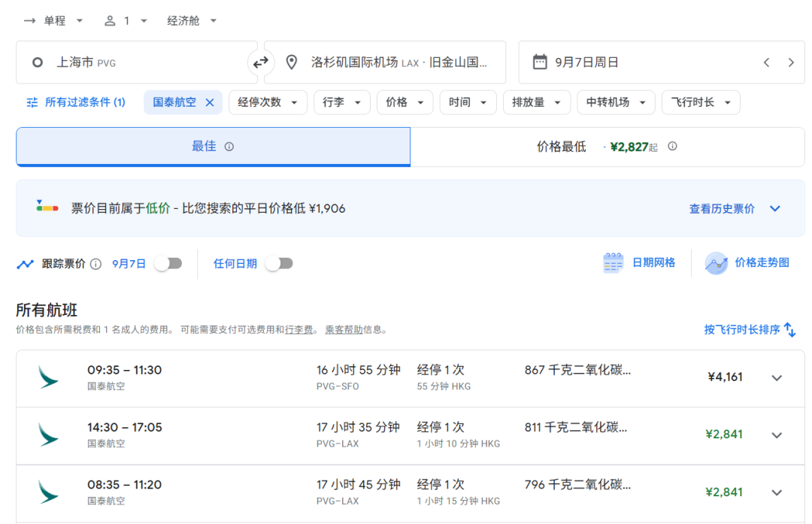812x524 pixels.
Task: Open the 单程 trip type dropdown
Action: coord(54,21)
